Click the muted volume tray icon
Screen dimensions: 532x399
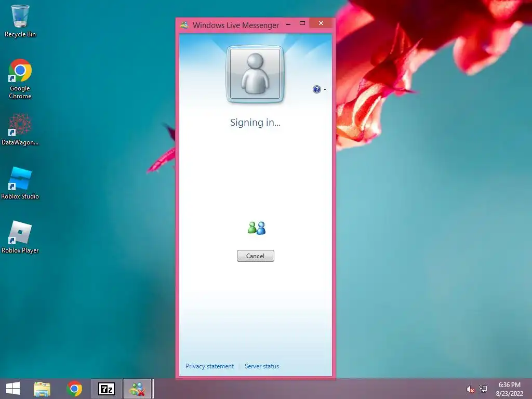470,389
